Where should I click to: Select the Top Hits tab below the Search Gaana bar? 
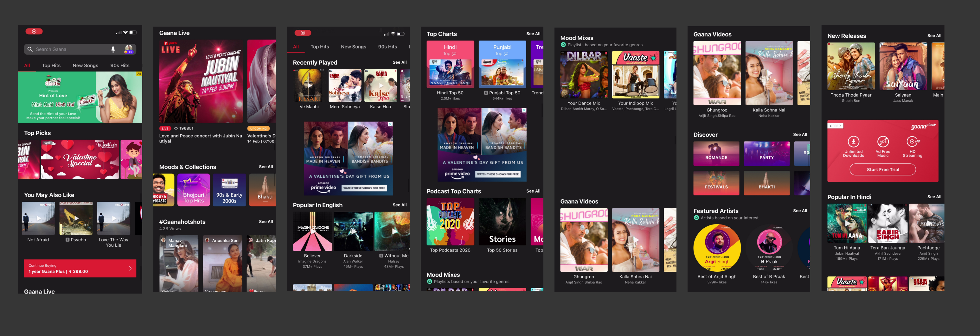[51, 65]
